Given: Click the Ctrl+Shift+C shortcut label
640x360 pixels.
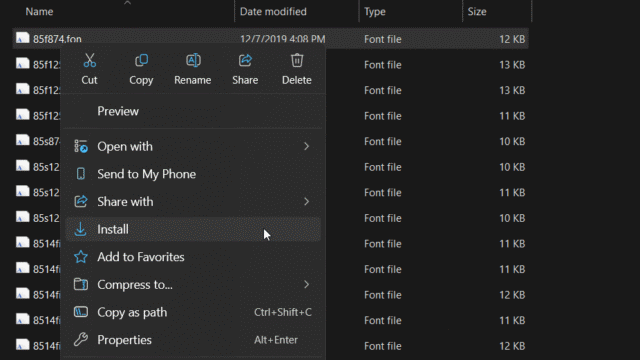Looking at the screenshot, I should click(283, 312).
